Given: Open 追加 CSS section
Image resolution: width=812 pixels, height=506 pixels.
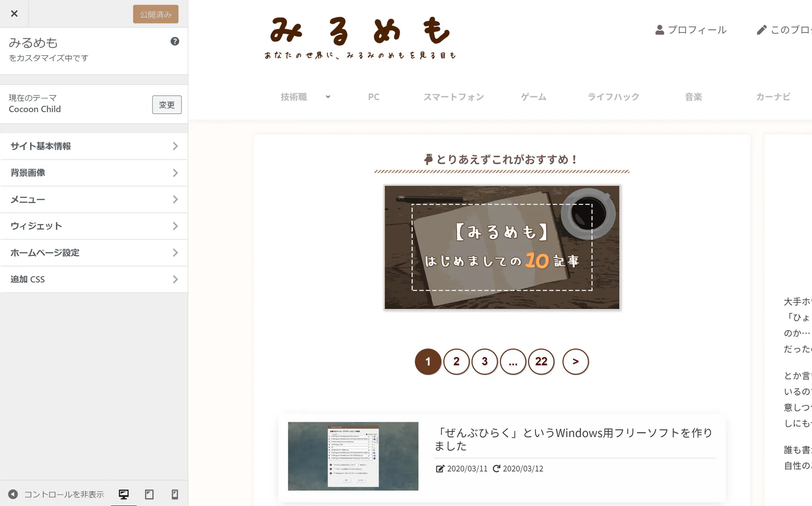Looking at the screenshot, I should [x=94, y=279].
